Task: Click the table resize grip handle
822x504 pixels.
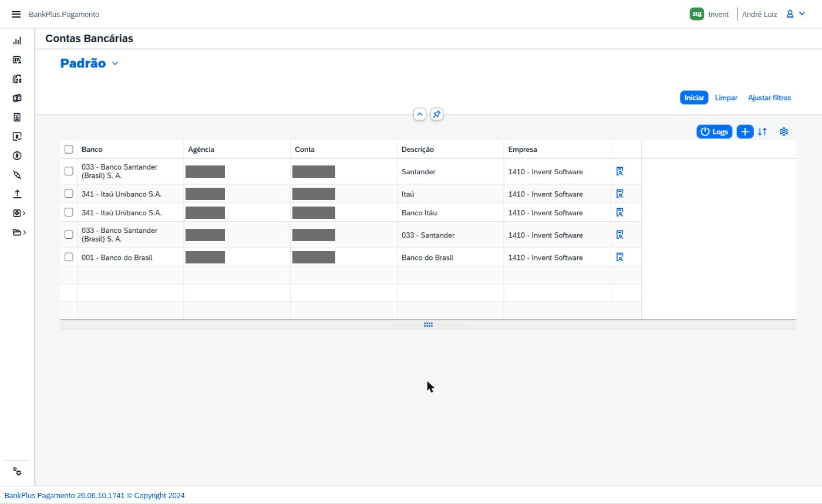Action: [428, 324]
